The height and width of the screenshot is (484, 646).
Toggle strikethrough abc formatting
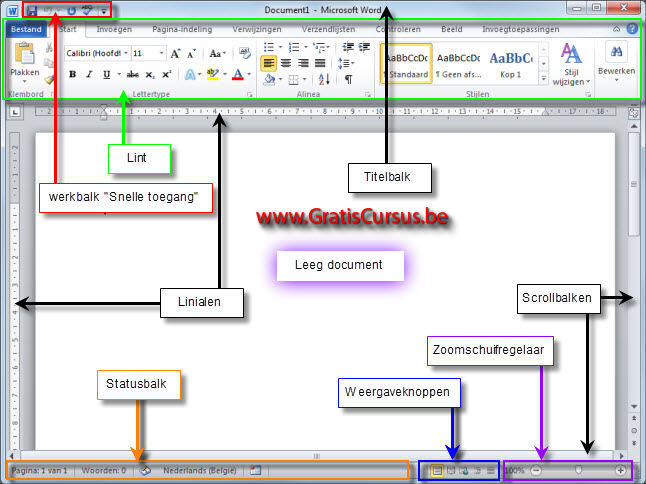click(133, 75)
